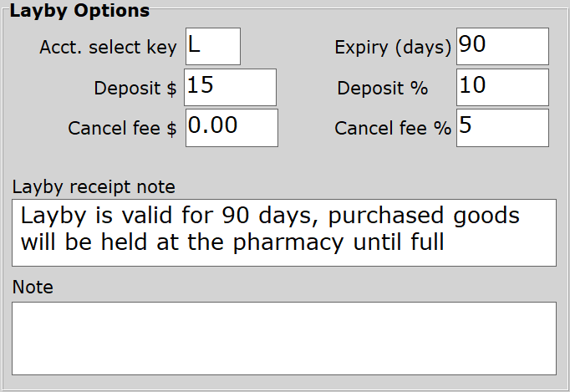Edit the Cancel fee $ field
Viewport: 570px width, 392px height.
(x=232, y=128)
